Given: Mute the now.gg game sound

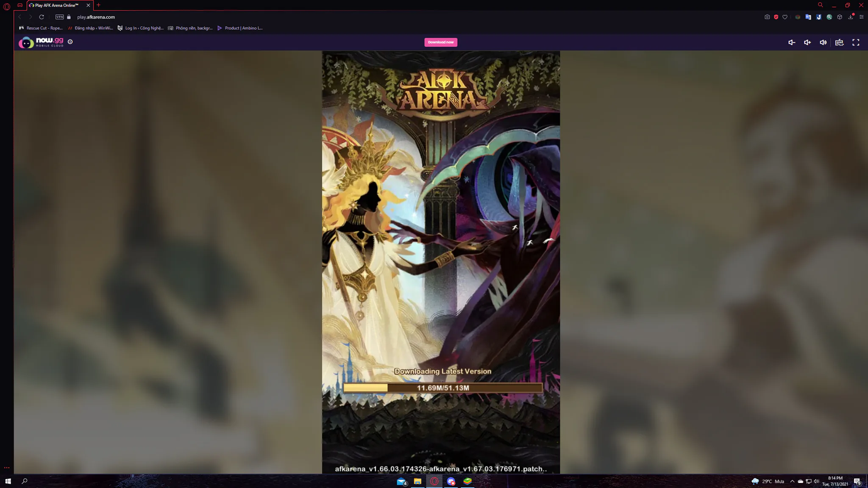Looking at the screenshot, I should click(x=823, y=42).
